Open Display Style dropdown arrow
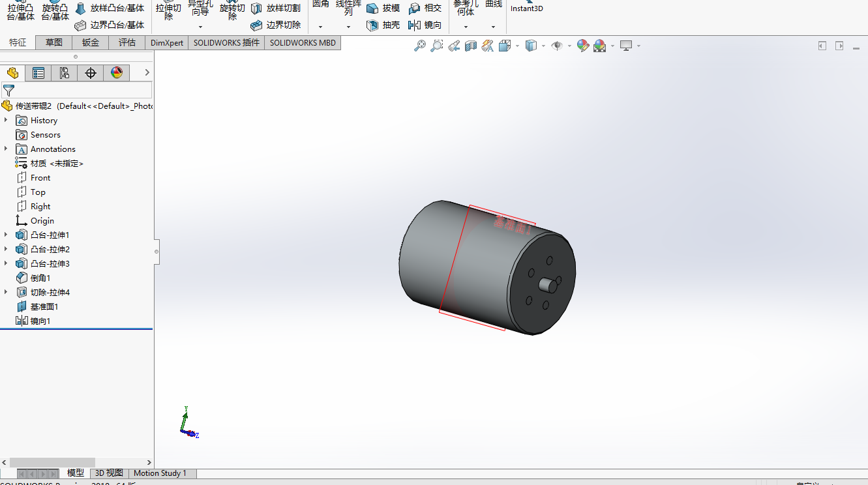This screenshot has height=485, width=868. point(544,46)
